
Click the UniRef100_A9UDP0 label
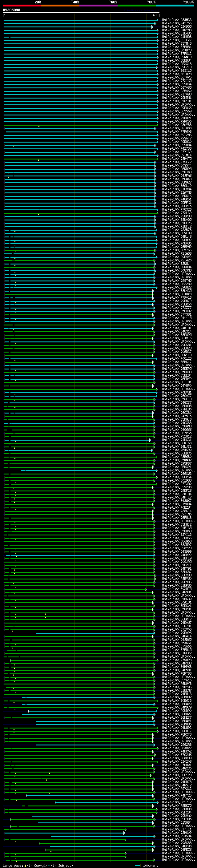coord(177,711)
